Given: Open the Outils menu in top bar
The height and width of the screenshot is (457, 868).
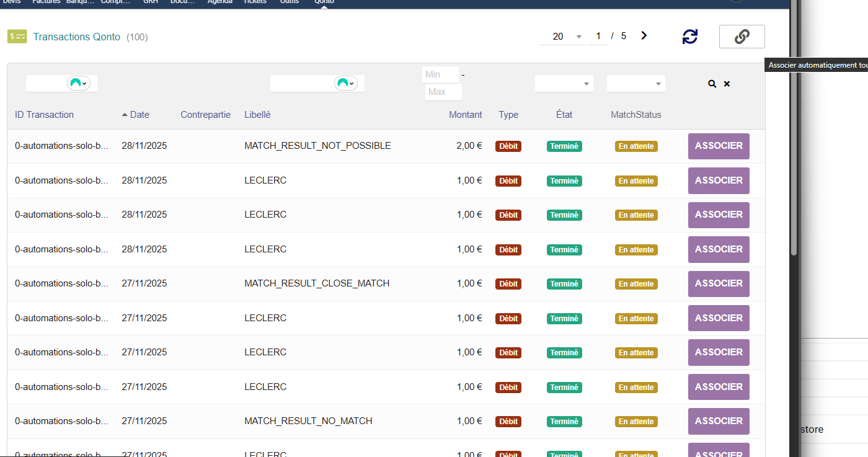Looking at the screenshot, I should pyautogui.click(x=289, y=2).
